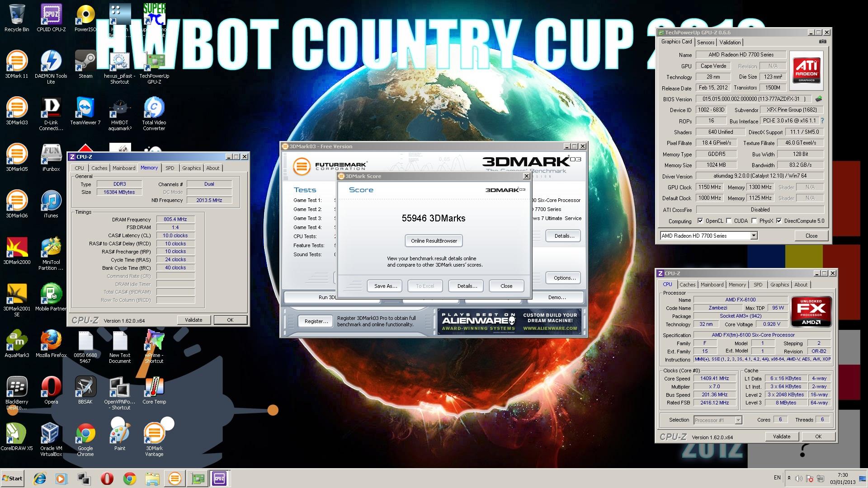Open GPU selection dropdown in GPU-Z
The width and height of the screenshot is (868, 488).
coord(754,235)
